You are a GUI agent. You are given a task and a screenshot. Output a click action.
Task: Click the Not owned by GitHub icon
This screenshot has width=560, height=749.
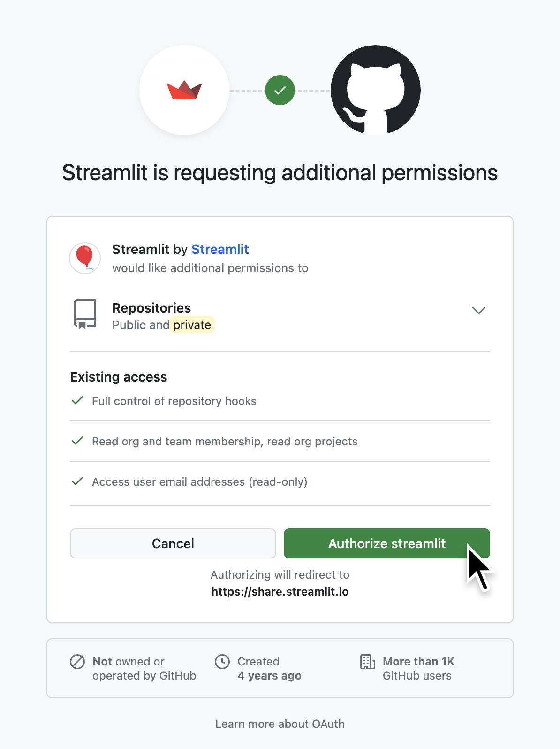point(77,662)
